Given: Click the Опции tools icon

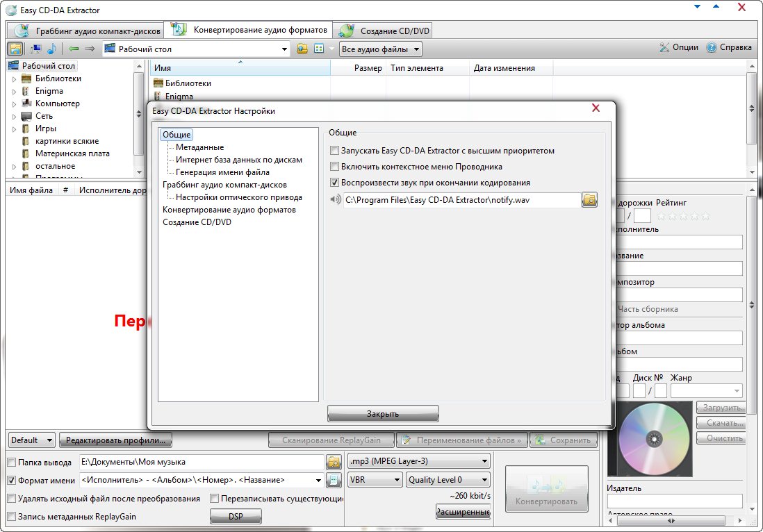Looking at the screenshot, I should 665,47.
